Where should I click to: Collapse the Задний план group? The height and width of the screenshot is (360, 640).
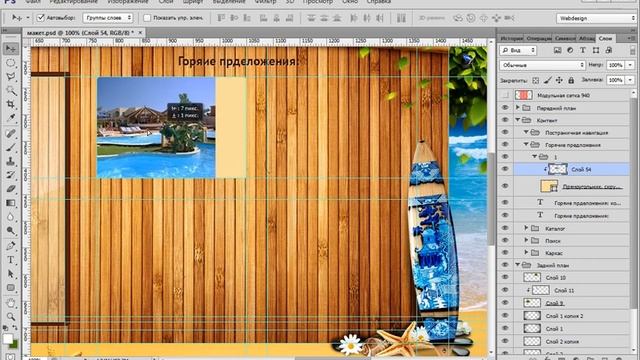click(x=518, y=265)
